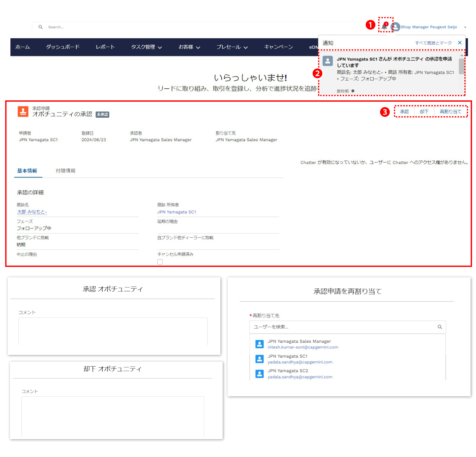Click the 再割り当て button
The image size is (476, 457).
pos(450,112)
